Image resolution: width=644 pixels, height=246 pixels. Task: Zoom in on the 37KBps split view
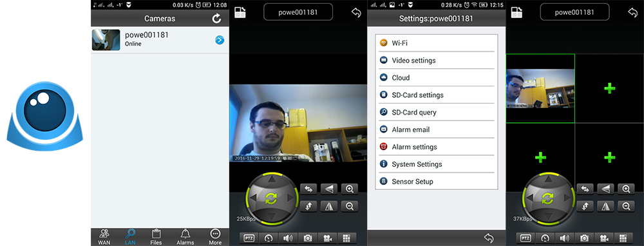pyautogui.click(x=627, y=189)
